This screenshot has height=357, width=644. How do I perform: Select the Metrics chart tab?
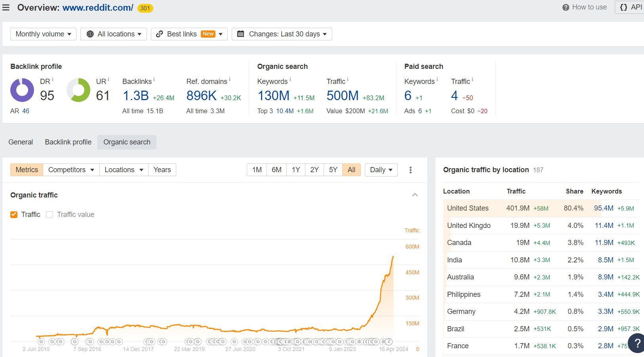(x=27, y=170)
